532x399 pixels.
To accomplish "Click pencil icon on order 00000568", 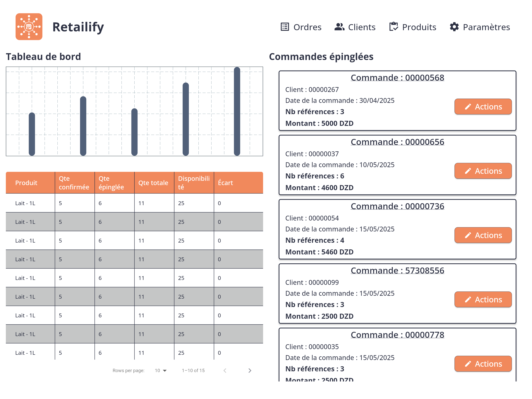I will click(x=468, y=107).
